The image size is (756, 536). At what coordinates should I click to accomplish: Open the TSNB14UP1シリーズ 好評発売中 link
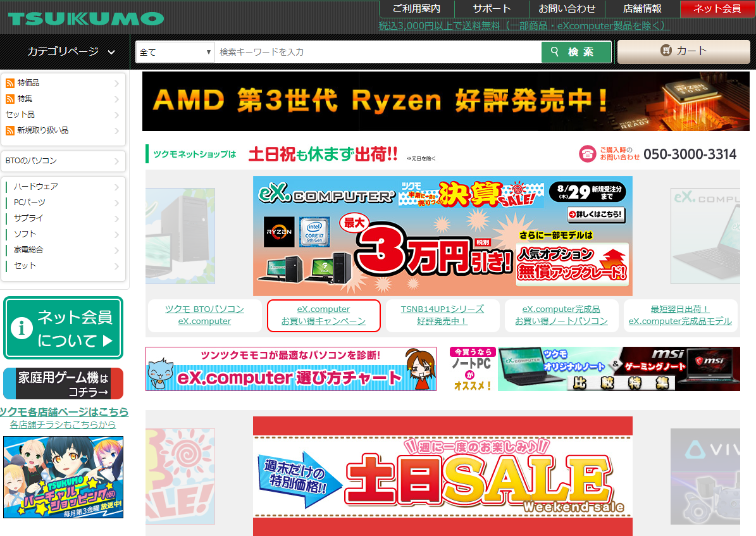(442, 316)
